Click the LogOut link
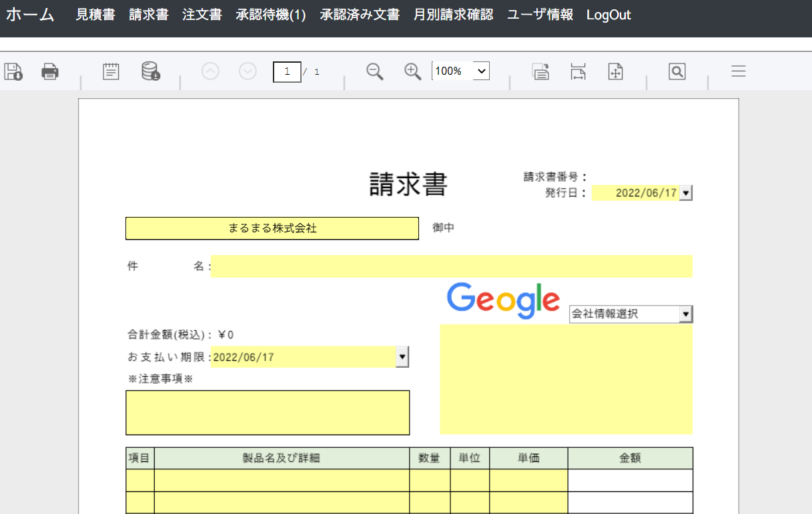Screen dimensions: 812x514 pyautogui.click(x=608, y=15)
